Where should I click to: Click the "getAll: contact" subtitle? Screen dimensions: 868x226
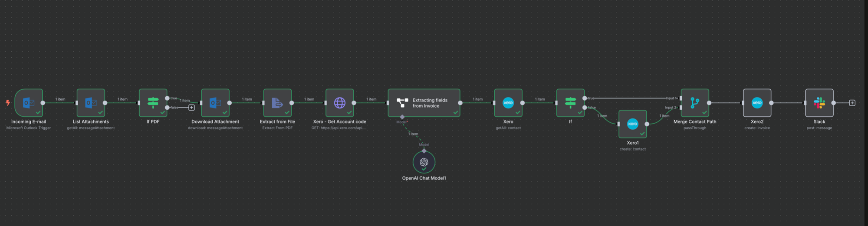point(508,128)
